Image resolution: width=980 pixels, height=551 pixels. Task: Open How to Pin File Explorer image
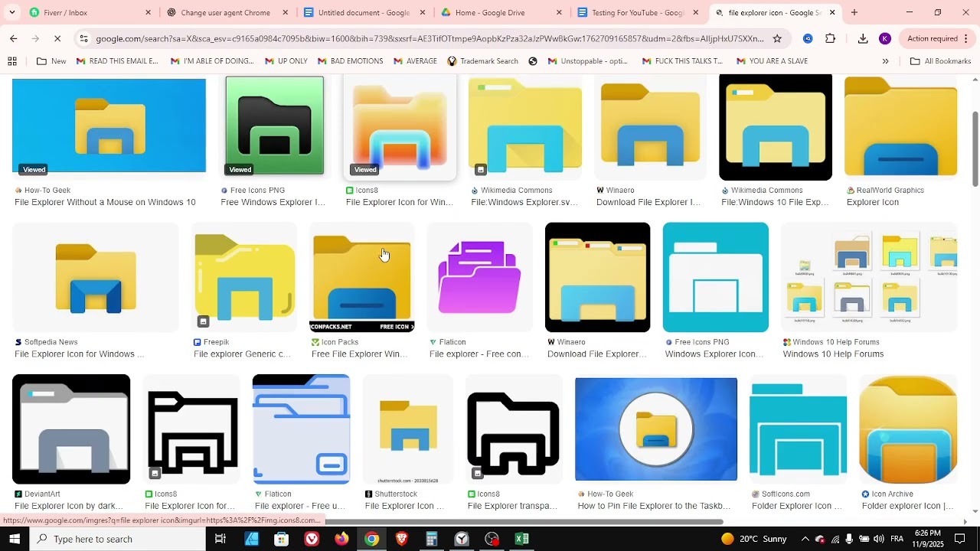click(656, 429)
